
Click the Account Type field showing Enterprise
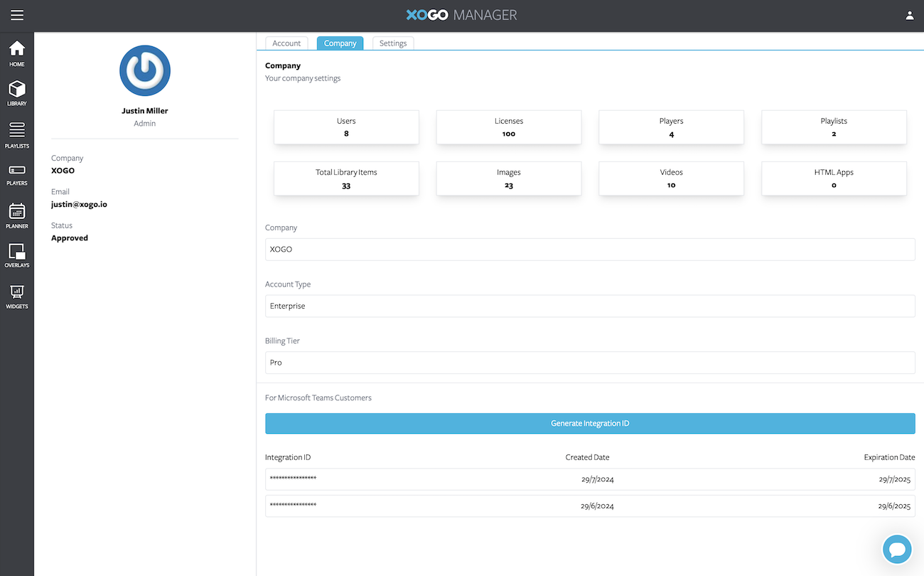[590, 306]
